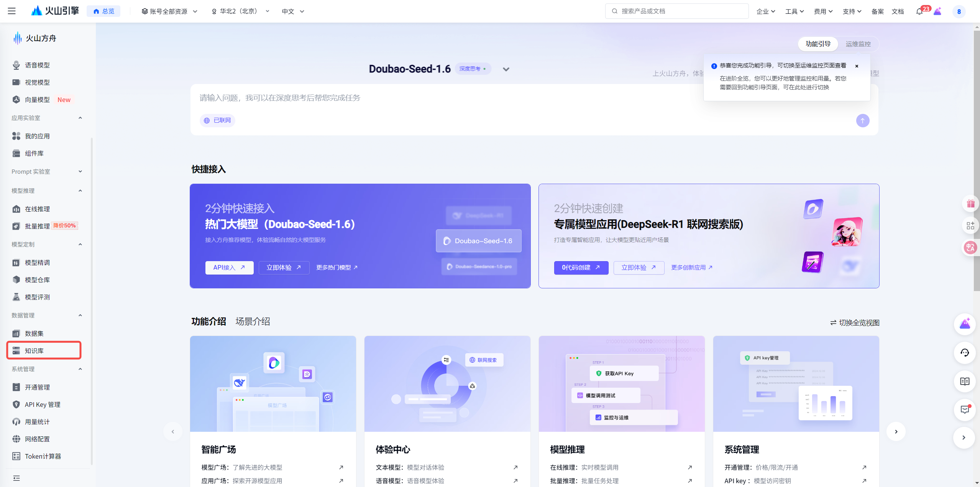Open 模型评测 in the sidebar
Viewport: 980px width, 487px height.
pos(37,297)
